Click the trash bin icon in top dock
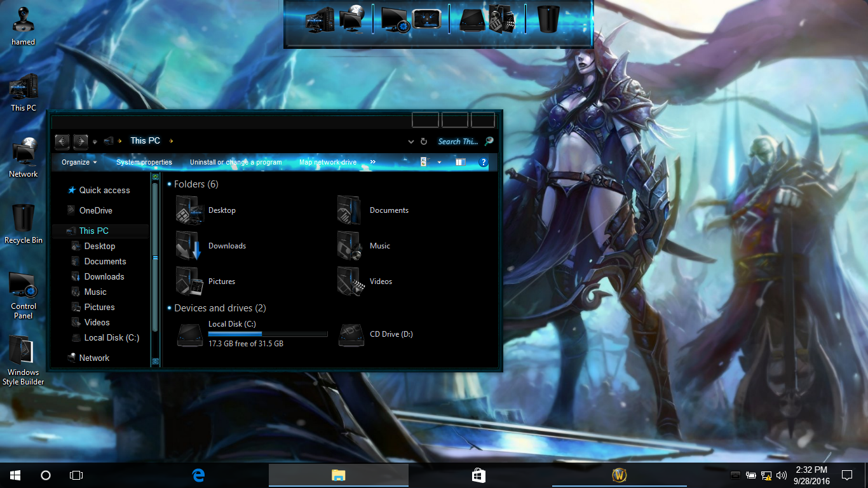This screenshot has height=488, width=868. click(548, 18)
